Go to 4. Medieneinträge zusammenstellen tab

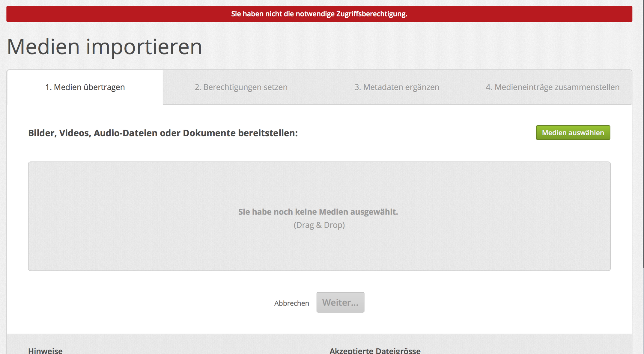click(552, 87)
